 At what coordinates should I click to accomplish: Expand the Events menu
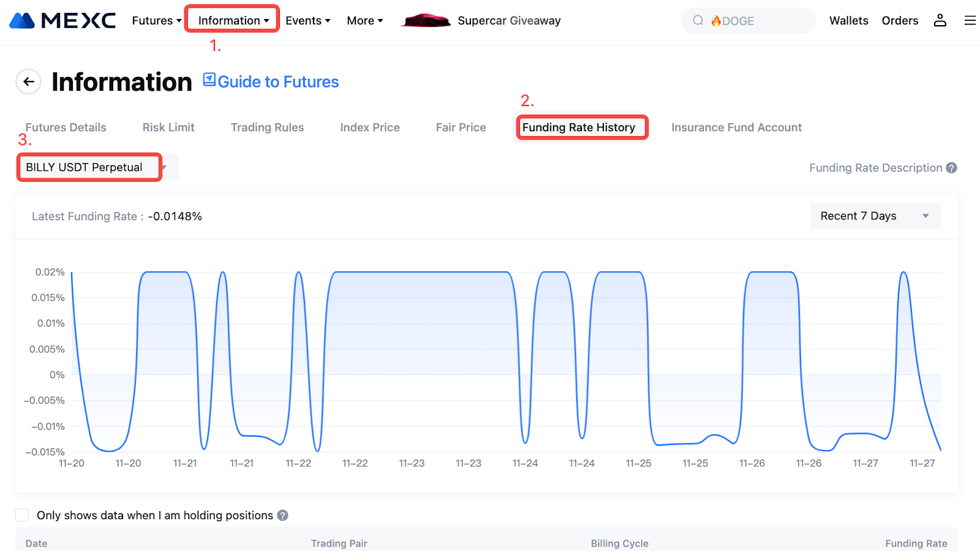(x=308, y=21)
